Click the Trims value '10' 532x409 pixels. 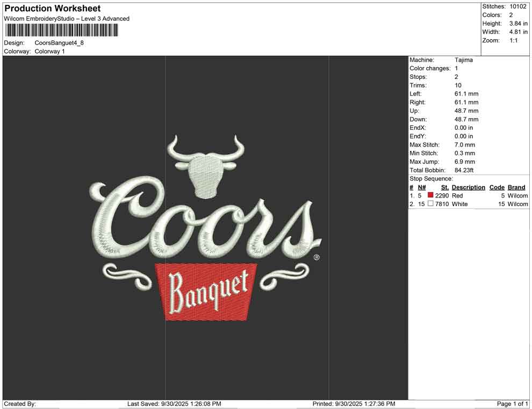tap(458, 85)
